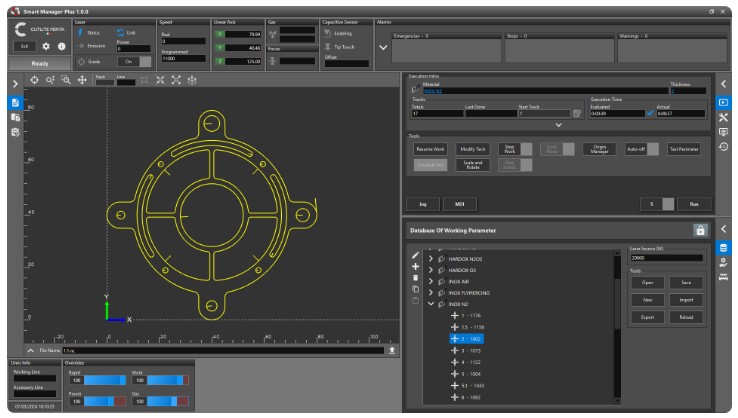Collapse the Execution Infos panel with side chevron
Viewport: 738px width, 418px height.
coord(723,84)
